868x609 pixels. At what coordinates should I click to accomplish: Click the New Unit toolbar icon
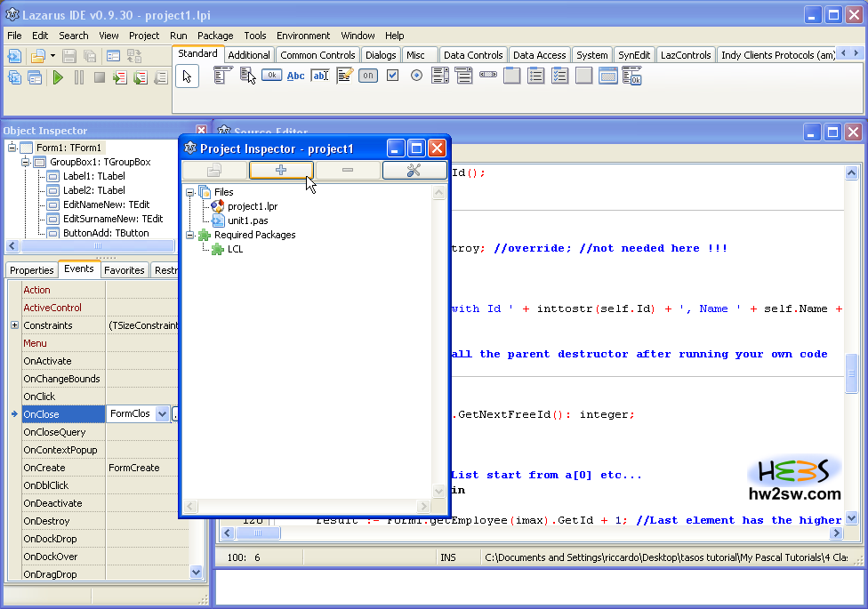coord(14,56)
